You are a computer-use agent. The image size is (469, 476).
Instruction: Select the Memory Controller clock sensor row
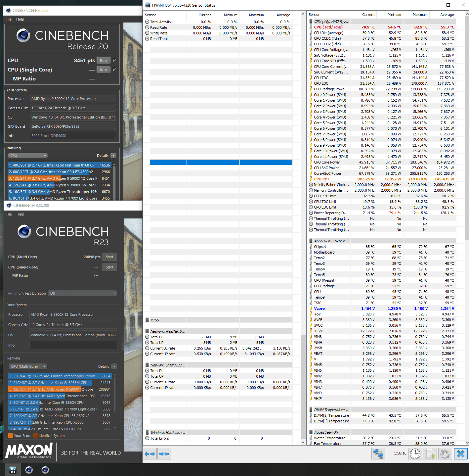[382, 190]
